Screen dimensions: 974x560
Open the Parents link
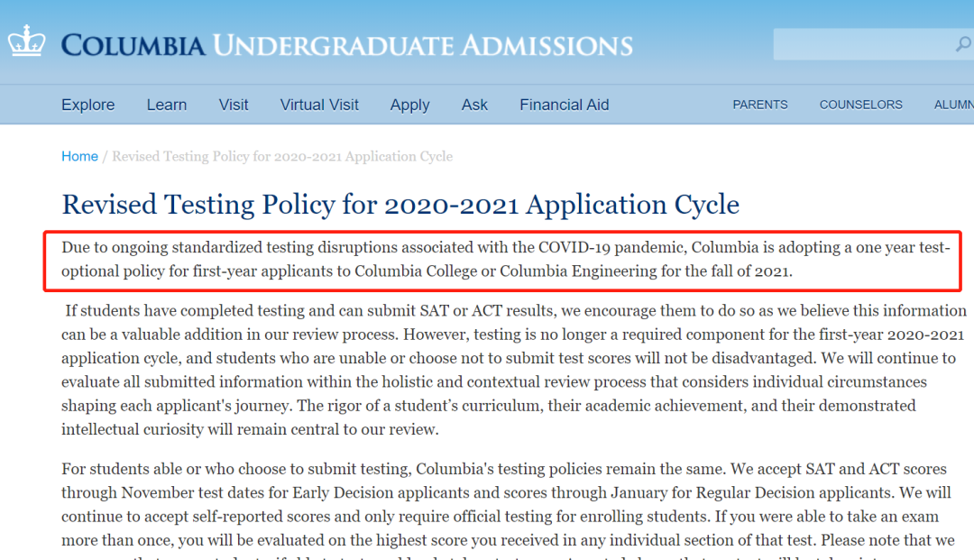760,105
